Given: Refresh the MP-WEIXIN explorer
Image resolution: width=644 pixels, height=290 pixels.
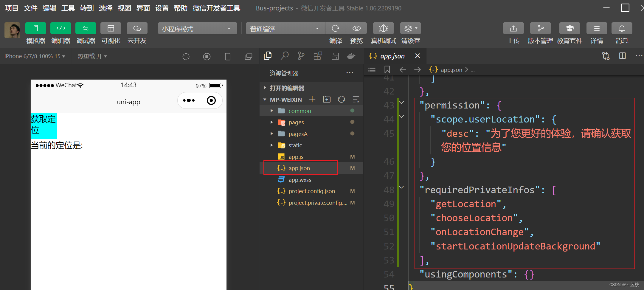Looking at the screenshot, I should coord(341,99).
